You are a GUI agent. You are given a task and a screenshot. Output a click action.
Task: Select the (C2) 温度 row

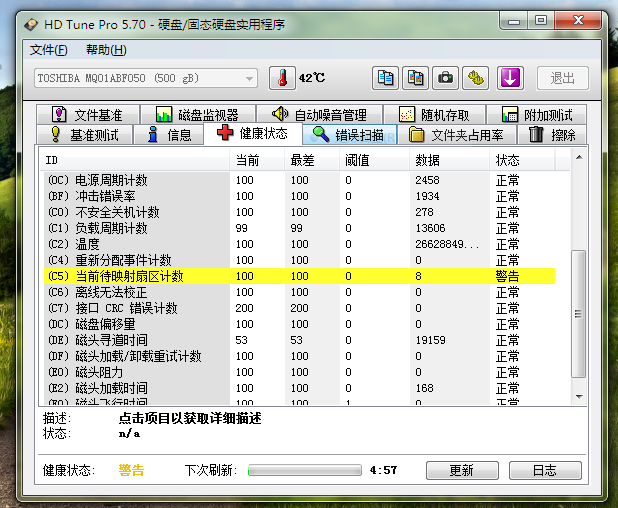coord(300,244)
